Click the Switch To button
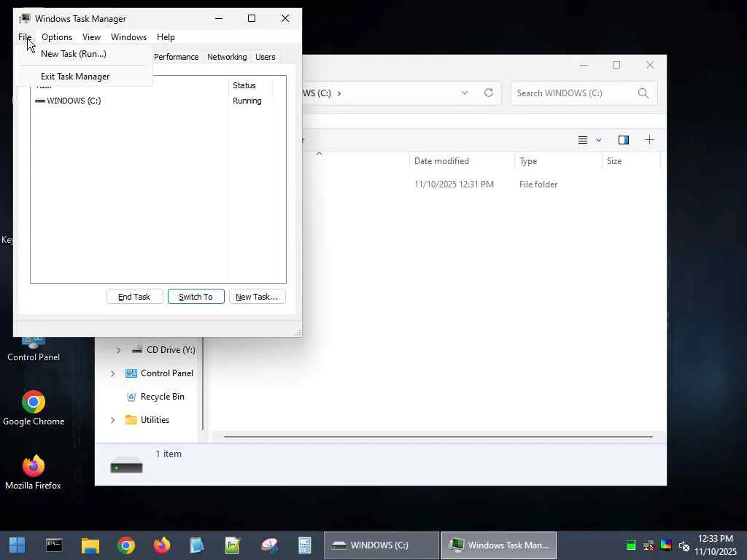The height and width of the screenshot is (560, 747). (196, 297)
